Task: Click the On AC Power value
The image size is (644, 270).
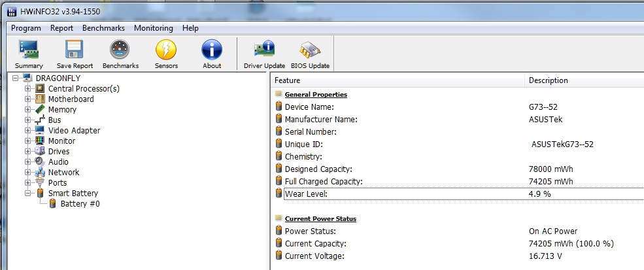Action: click(x=553, y=231)
